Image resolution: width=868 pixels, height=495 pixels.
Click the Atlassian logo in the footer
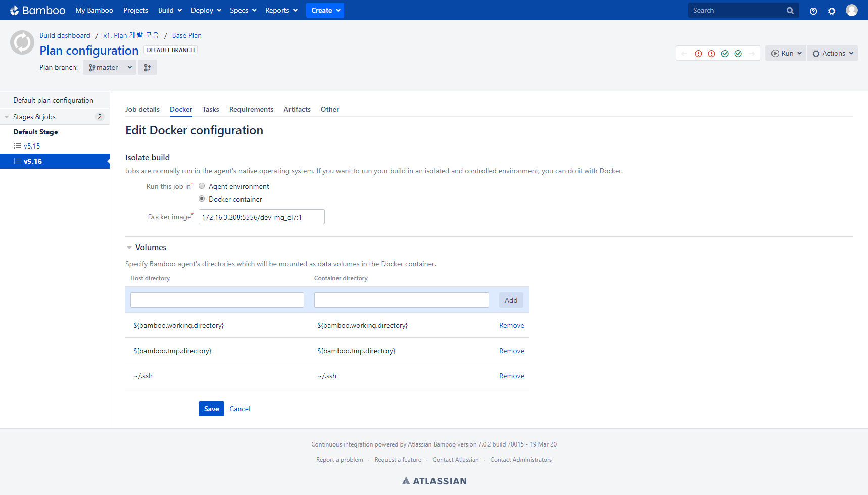pos(434,481)
